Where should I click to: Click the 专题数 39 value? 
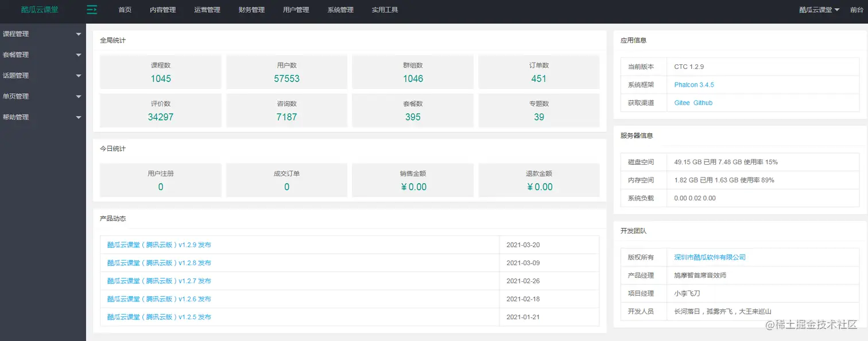click(x=539, y=117)
